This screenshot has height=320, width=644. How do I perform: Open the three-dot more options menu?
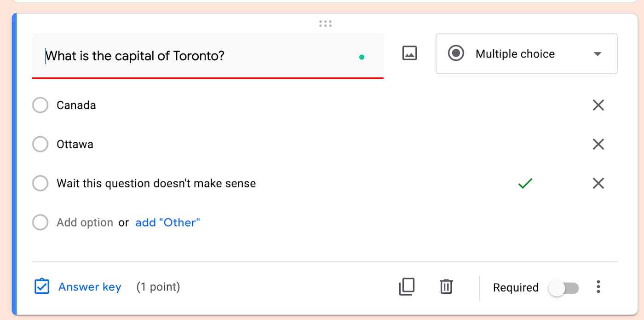click(x=598, y=287)
